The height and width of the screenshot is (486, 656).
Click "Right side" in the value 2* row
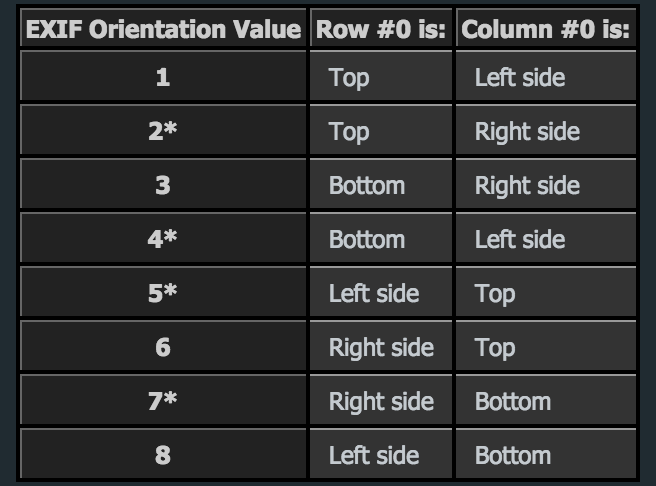527,131
